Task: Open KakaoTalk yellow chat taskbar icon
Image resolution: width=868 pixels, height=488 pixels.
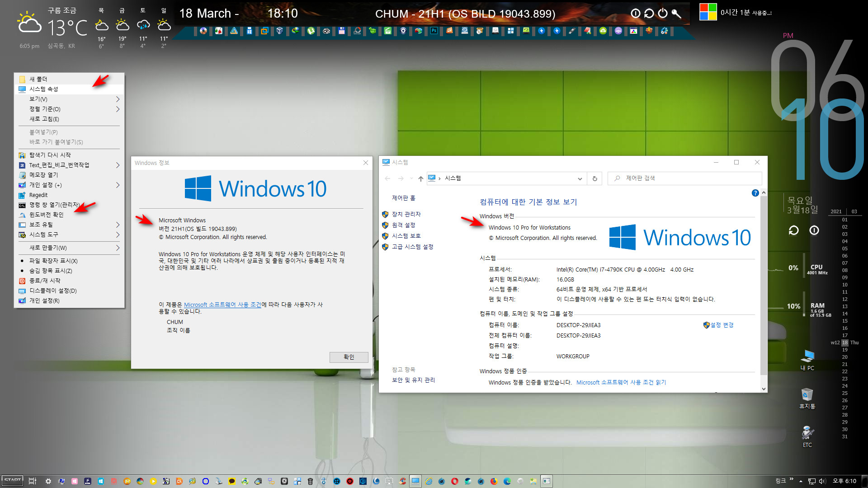Action: (232, 481)
